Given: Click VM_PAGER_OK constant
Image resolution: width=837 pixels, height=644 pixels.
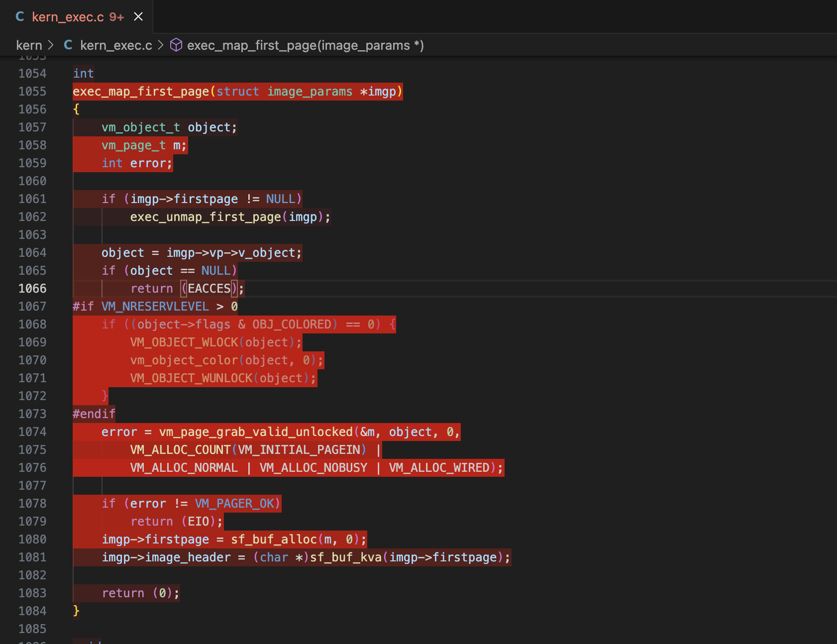Looking at the screenshot, I should click(x=234, y=504).
